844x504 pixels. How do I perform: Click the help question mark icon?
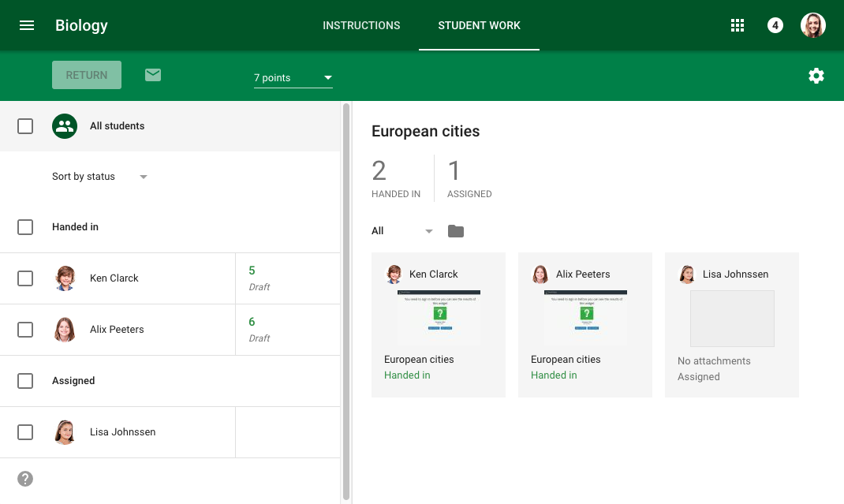point(25,479)
